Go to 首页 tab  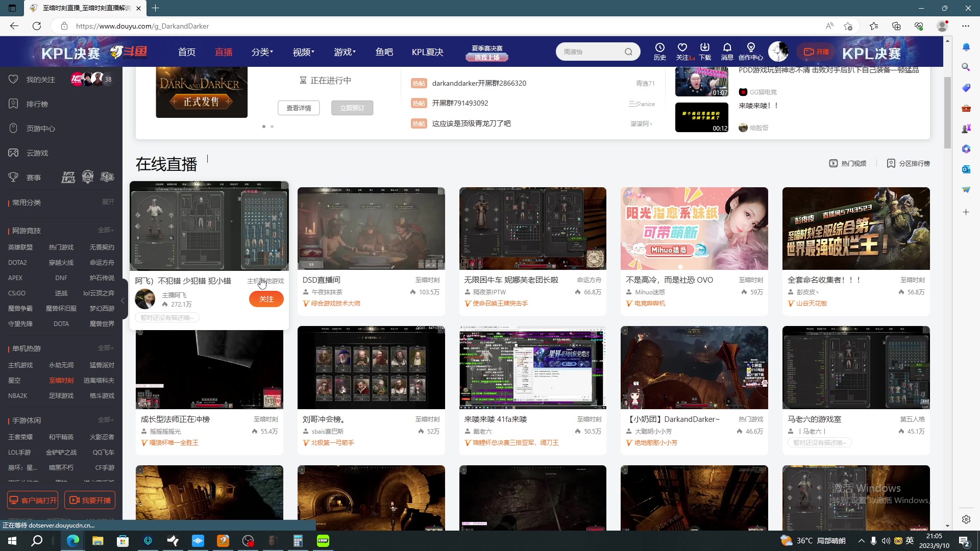point(187,52)
